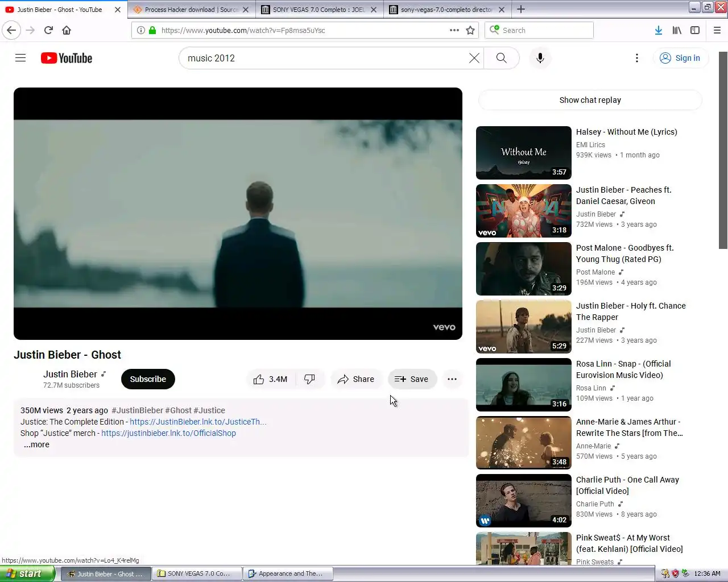728x582 pixels.
Task: Open Charlie Puth - One Call Away title
Action: (x=627, y=485)
